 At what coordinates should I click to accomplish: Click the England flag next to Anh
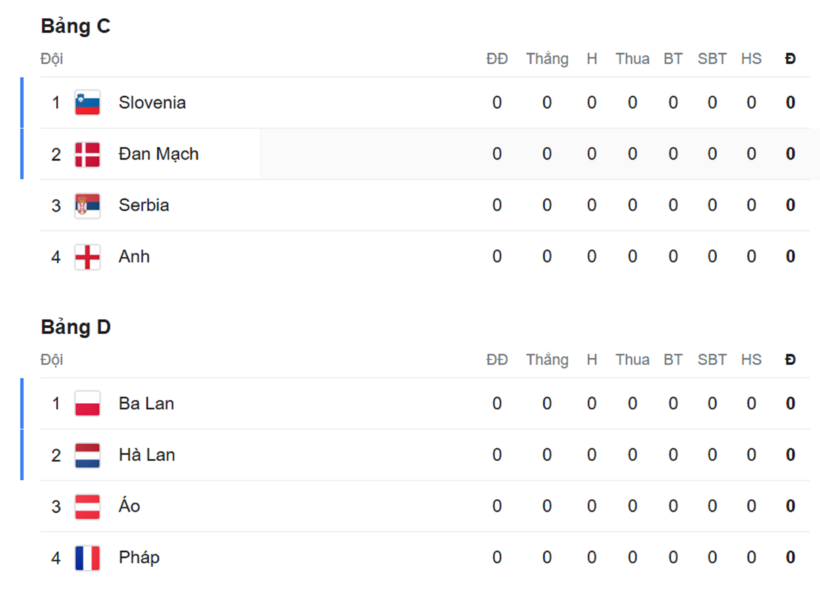(88, 257)
